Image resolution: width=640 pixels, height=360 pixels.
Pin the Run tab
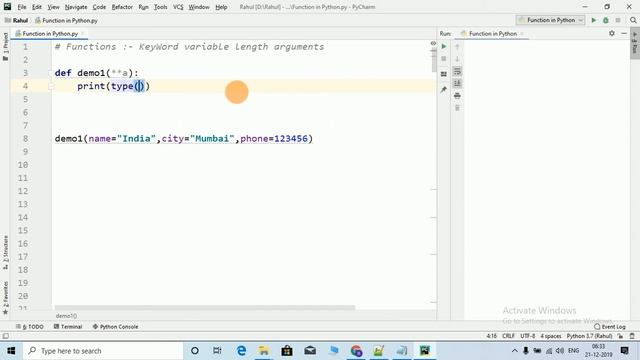[444, 89]
